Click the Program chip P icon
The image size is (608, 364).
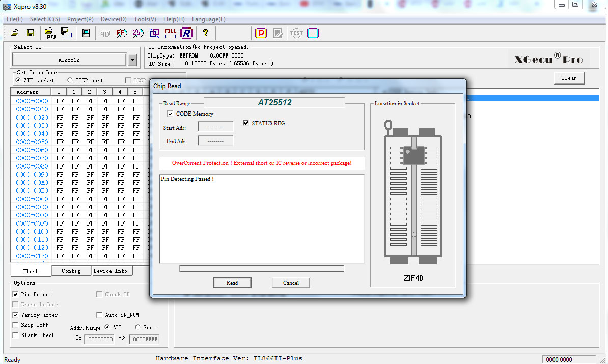[261, 33]
